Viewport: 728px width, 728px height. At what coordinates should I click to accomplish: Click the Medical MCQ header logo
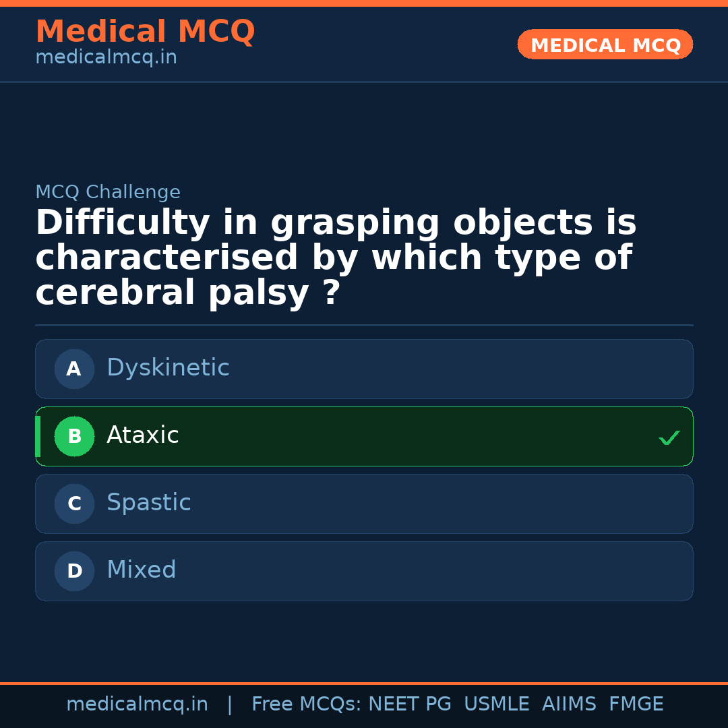click(145, 32)
